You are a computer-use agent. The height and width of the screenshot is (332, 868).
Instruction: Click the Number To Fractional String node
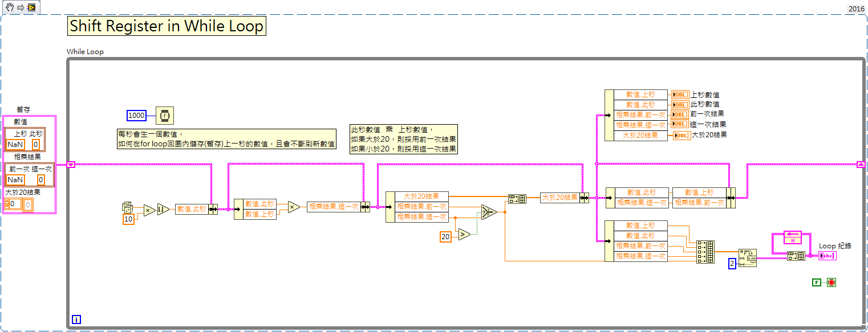point(747,257)
